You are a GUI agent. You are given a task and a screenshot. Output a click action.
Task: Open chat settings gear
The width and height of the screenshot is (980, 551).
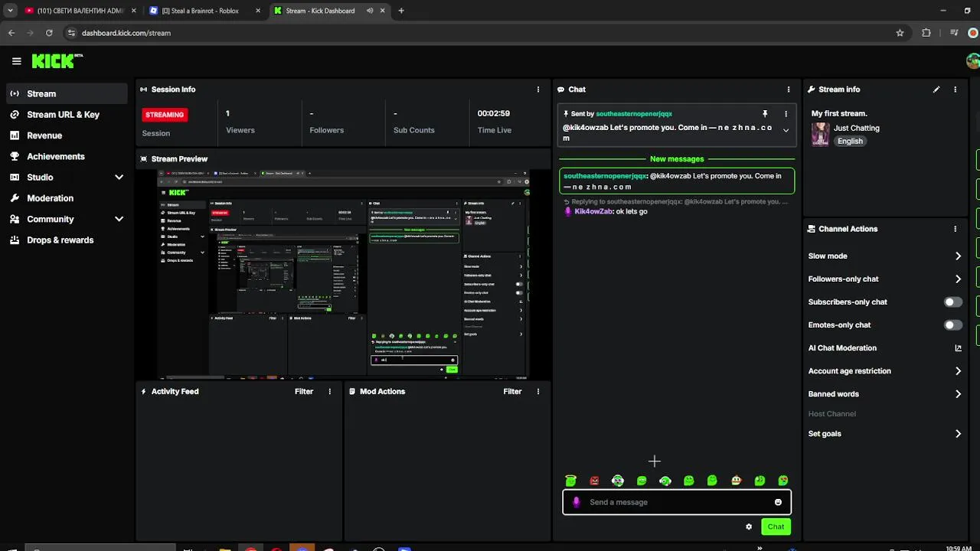(x=749, y=527)
